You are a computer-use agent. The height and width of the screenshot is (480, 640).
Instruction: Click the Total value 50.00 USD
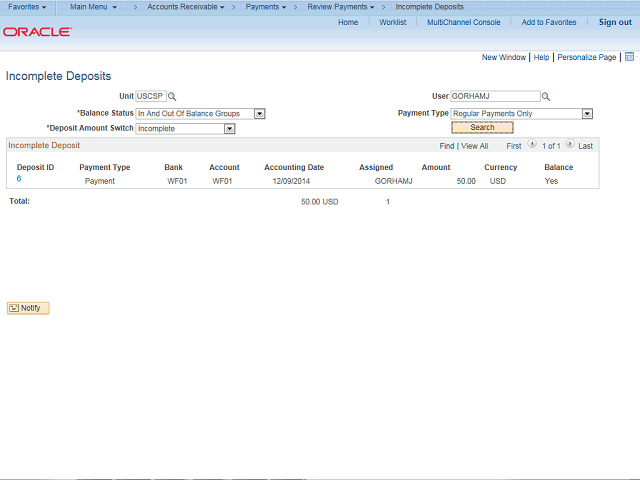(320, 202)
